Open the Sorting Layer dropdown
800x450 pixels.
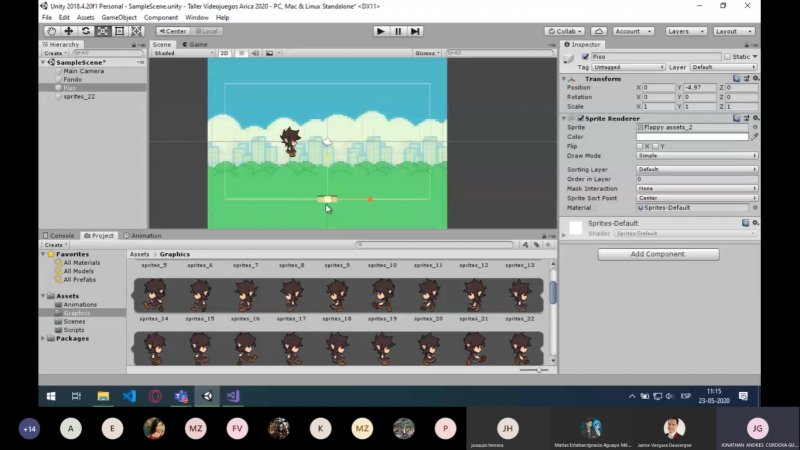click(x=696, y=169)
